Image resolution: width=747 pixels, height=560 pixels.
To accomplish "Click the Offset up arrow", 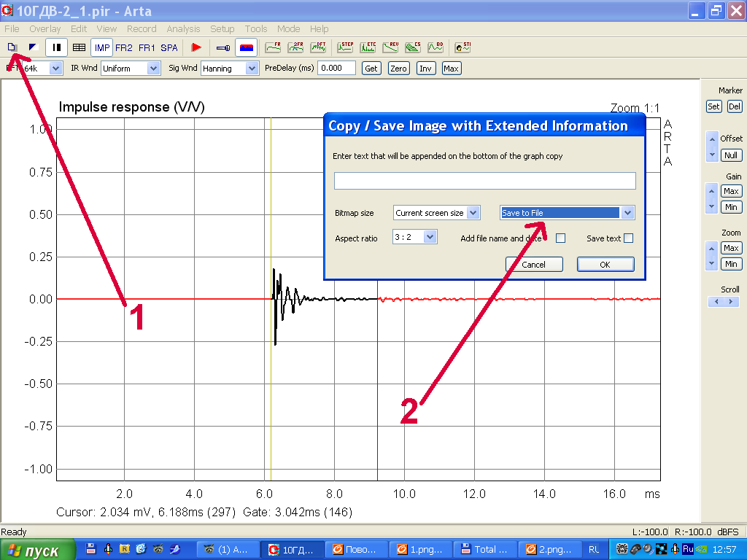I will click(x=712, y=139).
